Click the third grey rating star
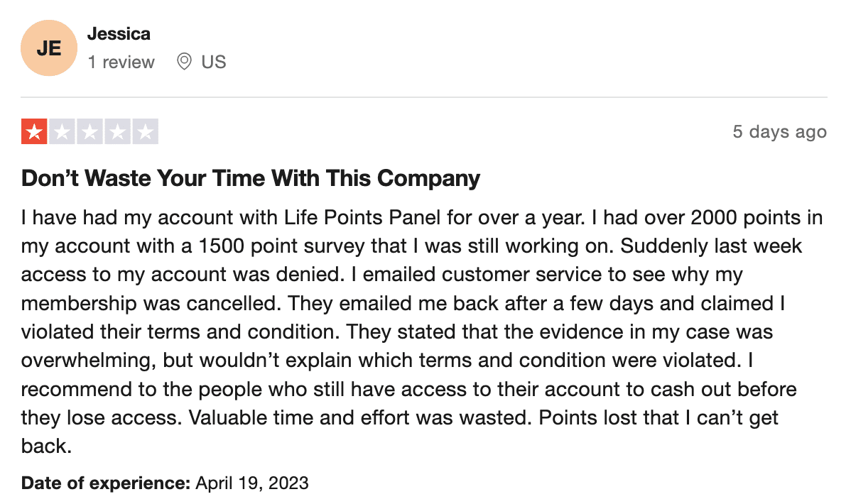This screenshot has height=504, width=851. coord(90,131)
